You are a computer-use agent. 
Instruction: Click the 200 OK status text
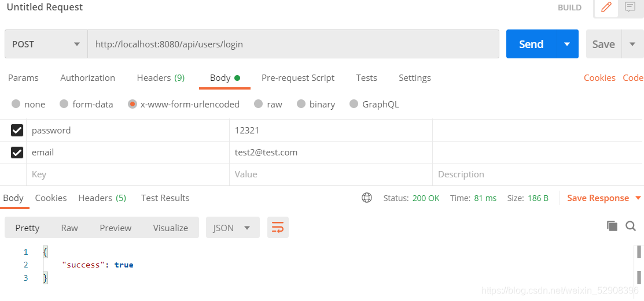[x=426, y=198]
